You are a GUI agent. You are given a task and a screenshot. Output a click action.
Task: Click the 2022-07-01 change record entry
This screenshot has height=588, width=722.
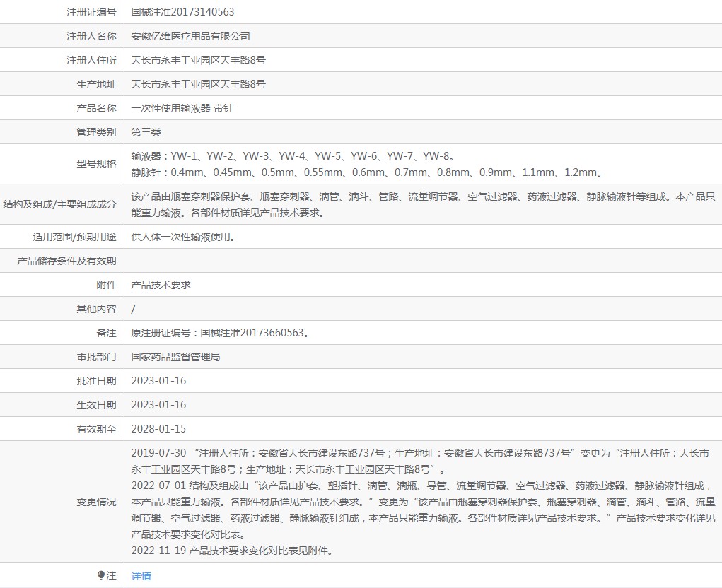(423, 510)
